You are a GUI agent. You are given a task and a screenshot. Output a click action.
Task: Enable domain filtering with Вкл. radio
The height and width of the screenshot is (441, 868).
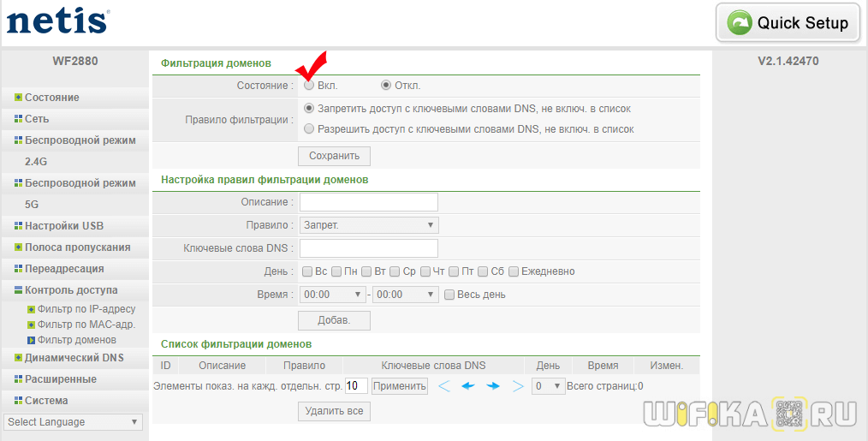309,86
